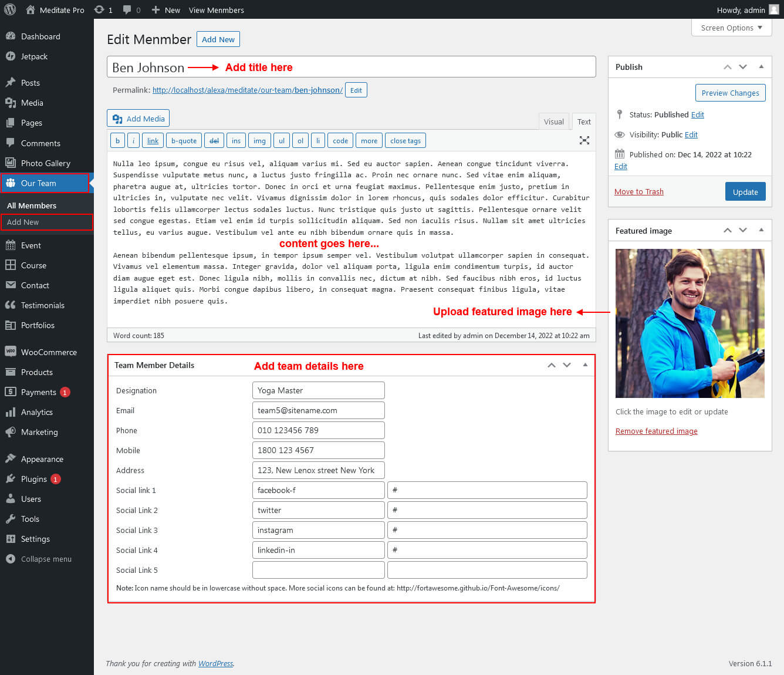
Task: Collapse the admin sidebar menu
Action: point(47,559)
